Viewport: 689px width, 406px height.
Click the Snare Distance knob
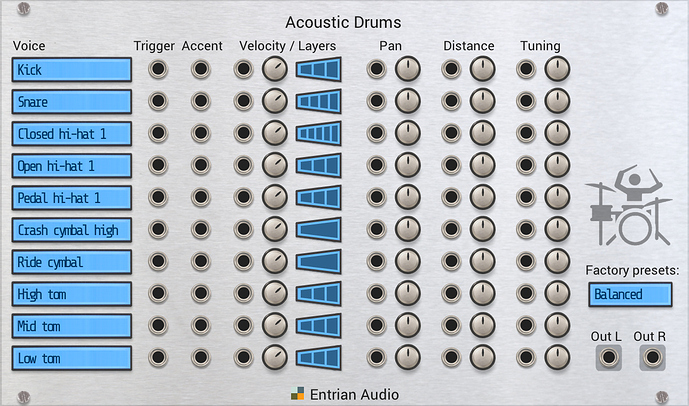(482, 101)
